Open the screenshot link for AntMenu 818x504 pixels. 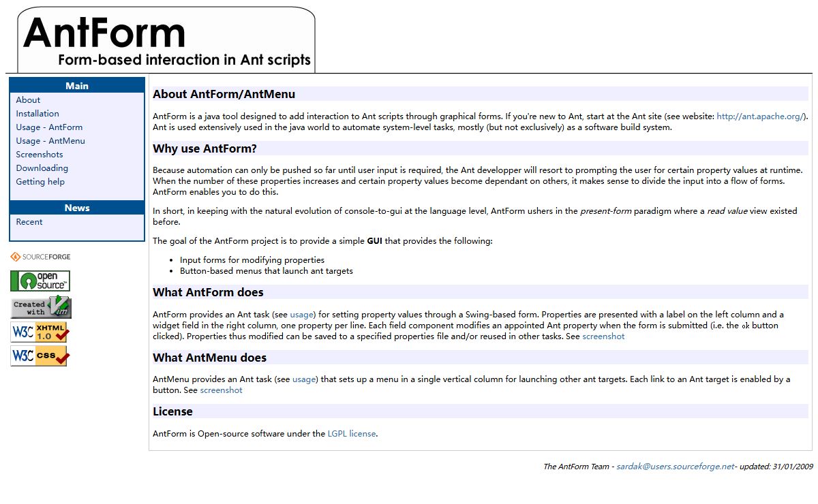(221, 390)
